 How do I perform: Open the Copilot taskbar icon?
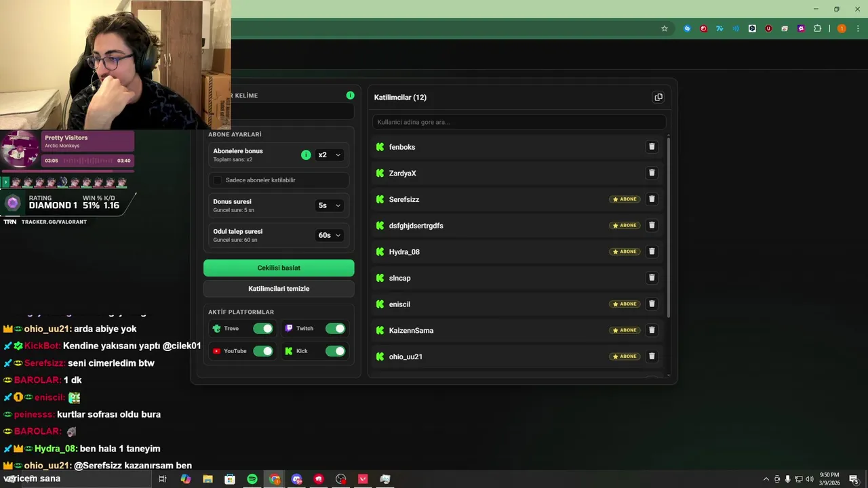186,479
